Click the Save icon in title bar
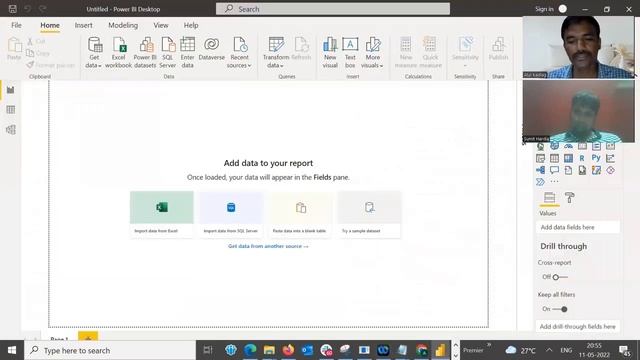Viewport: 640px width, 360px height. coord(12,9)
